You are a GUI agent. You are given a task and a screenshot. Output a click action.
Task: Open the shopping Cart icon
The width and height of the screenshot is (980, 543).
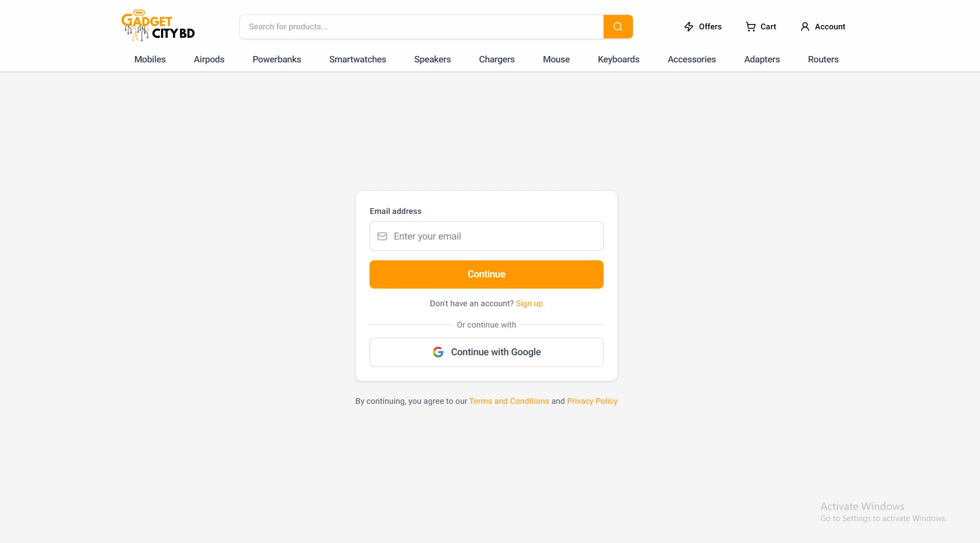click(x=750, y=26)
